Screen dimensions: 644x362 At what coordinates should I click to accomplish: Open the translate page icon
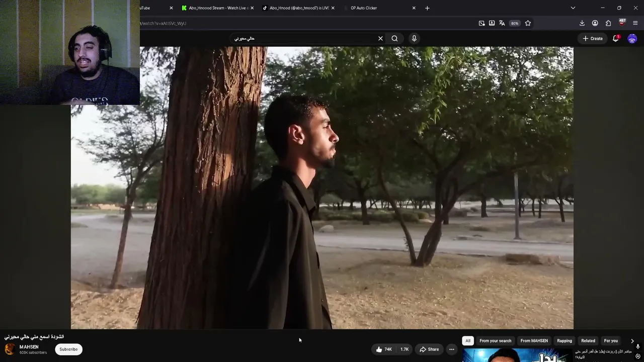[x=502, y=23]
